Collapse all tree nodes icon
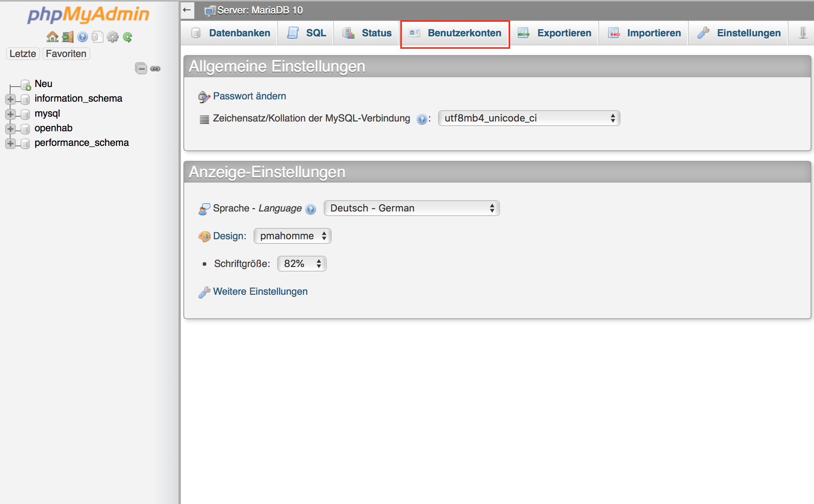This screenshot has width=814, height=504. pyautogui.click(x=141, y=68)
